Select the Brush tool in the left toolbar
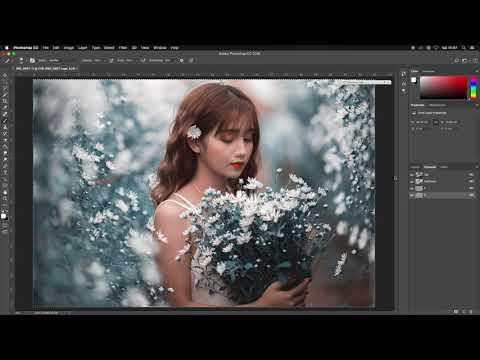480x360 pixels. [x=5, y=121]
